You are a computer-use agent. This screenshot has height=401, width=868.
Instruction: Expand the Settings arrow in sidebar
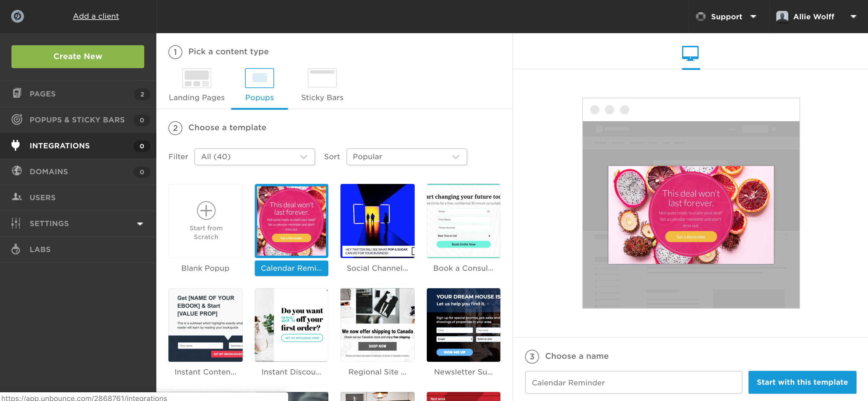tap(140, 224)
